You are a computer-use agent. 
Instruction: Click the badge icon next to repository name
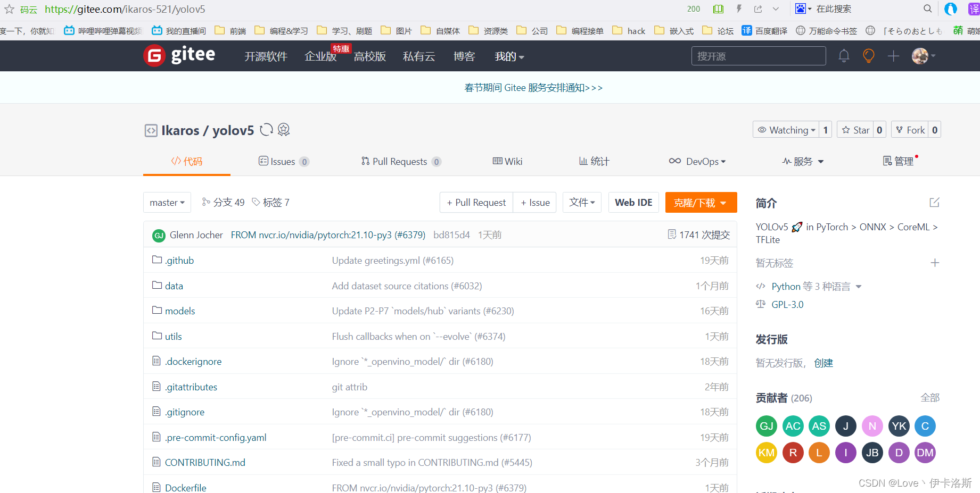click(284, 130)
